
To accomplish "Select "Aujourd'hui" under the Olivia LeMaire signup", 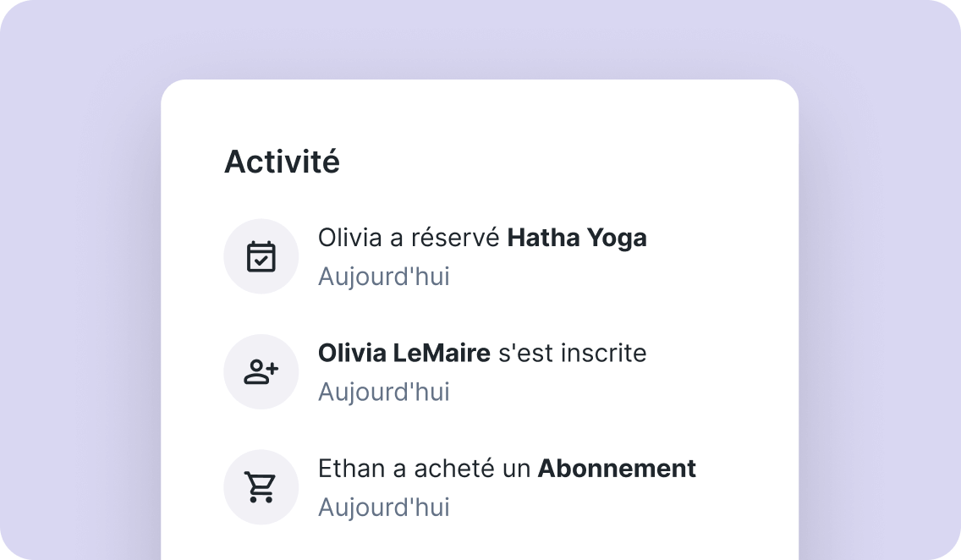I will coord(383,392).
